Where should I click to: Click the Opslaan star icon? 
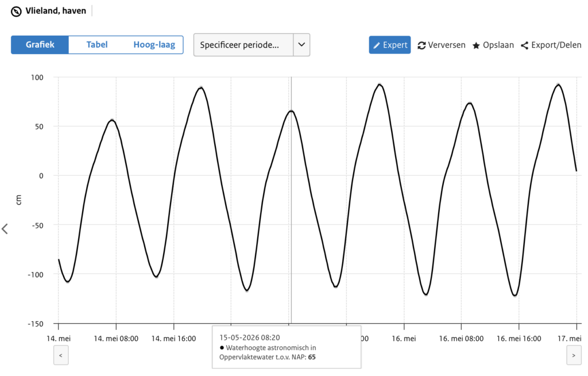pyautogui.click(x=476, y=45)
